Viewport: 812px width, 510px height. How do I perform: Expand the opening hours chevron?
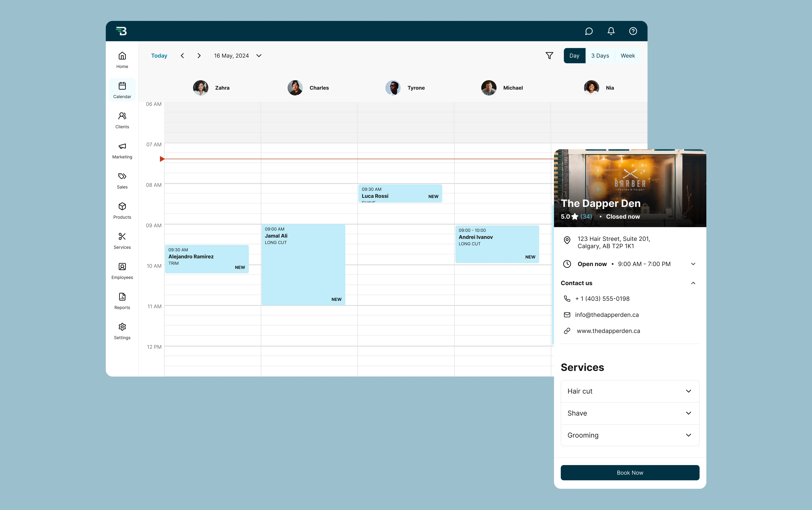click(x=693, y=264)
